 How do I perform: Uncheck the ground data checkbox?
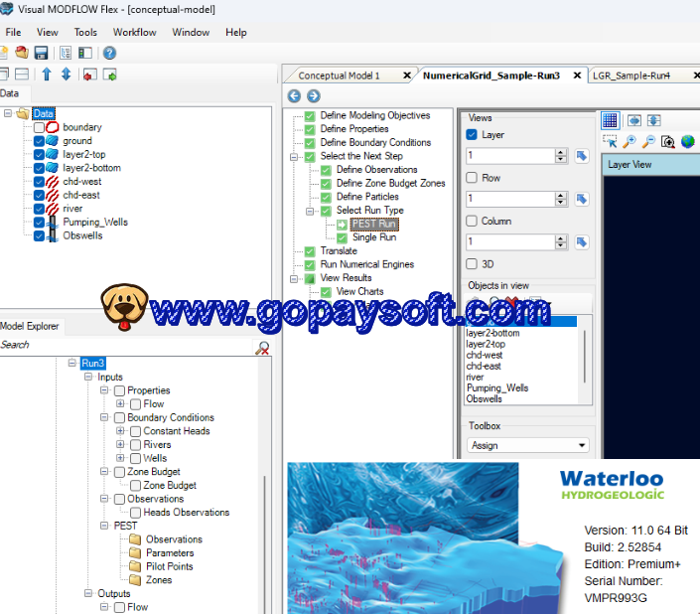pos(39,141)
